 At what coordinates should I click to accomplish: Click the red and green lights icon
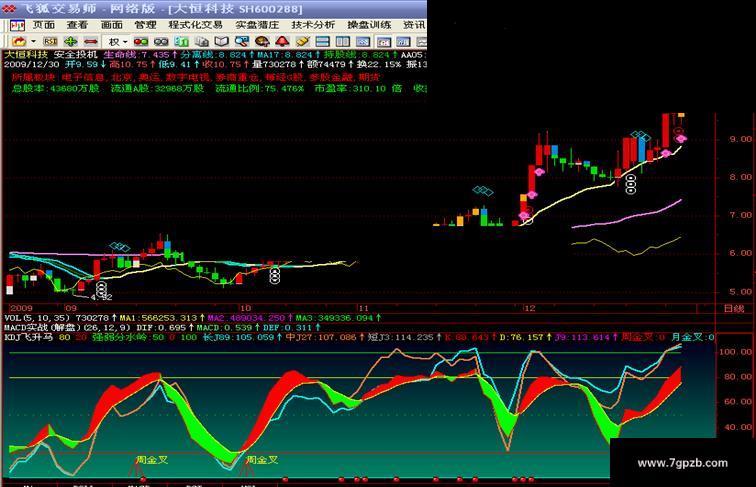click(141, 42)
